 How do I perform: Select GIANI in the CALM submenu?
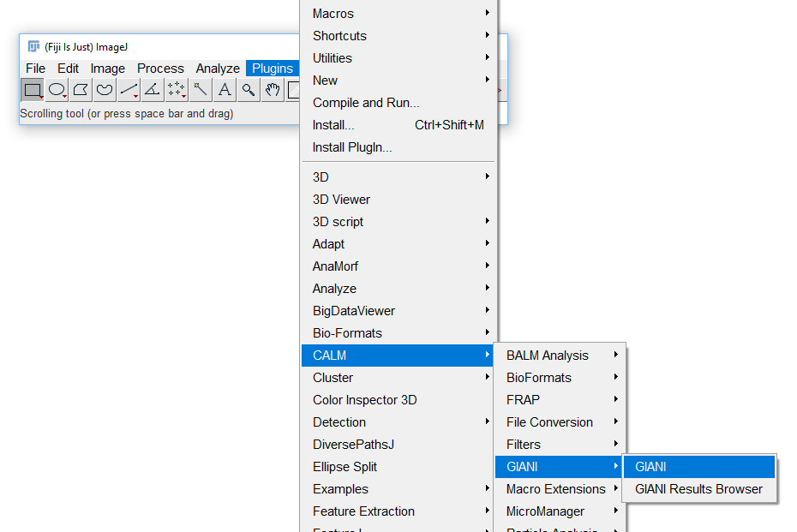(x=560, y=467)
